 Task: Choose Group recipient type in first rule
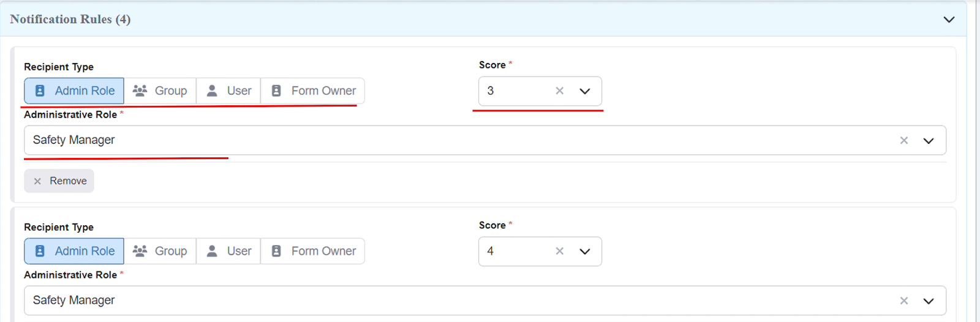point(160,91)
